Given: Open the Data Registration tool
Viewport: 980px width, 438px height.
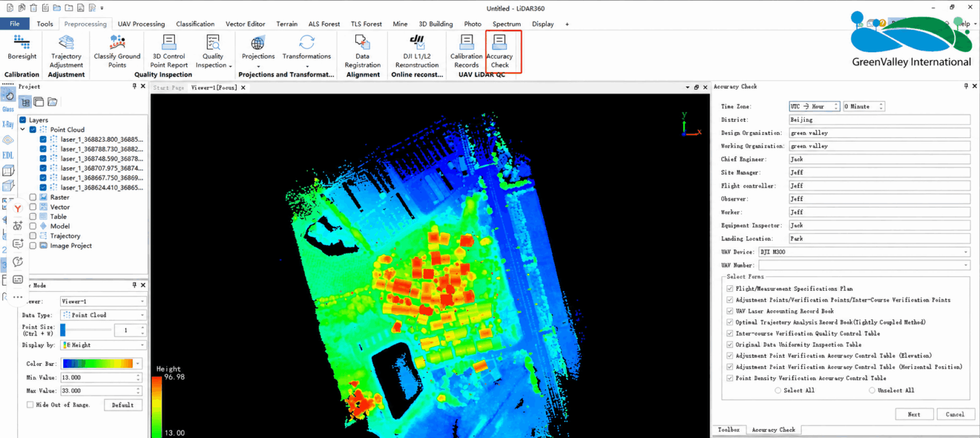Looking at the screenshot, I should (362, 52).
